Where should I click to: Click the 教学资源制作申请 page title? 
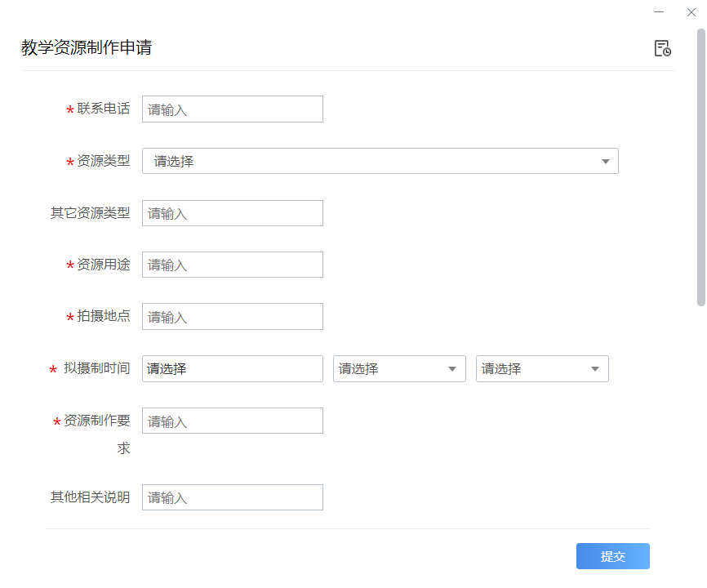coord(87,48)
